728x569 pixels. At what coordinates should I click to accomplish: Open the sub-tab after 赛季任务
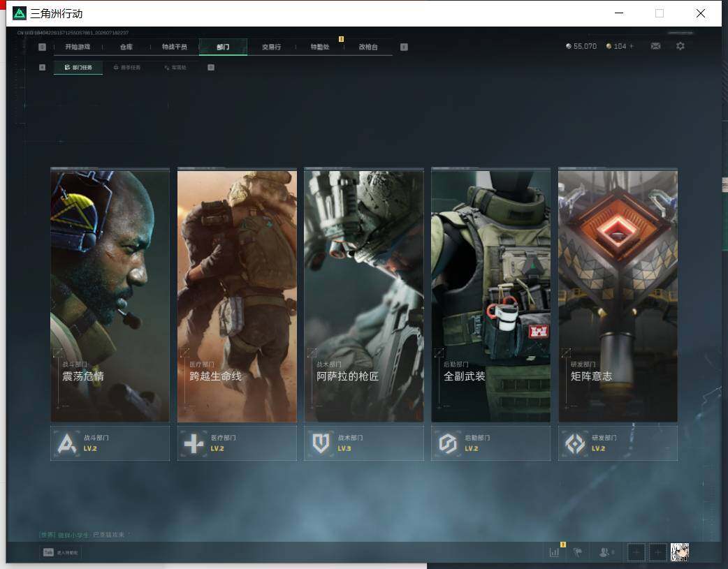coord(175,67)
